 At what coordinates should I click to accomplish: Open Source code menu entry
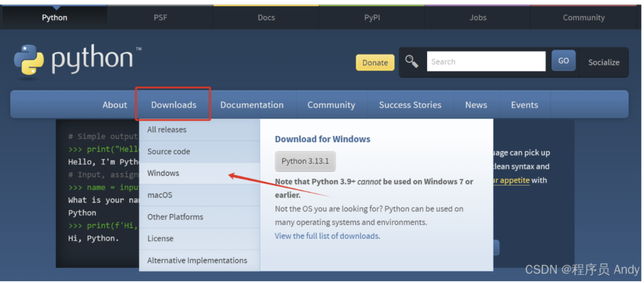pos(169,152)
